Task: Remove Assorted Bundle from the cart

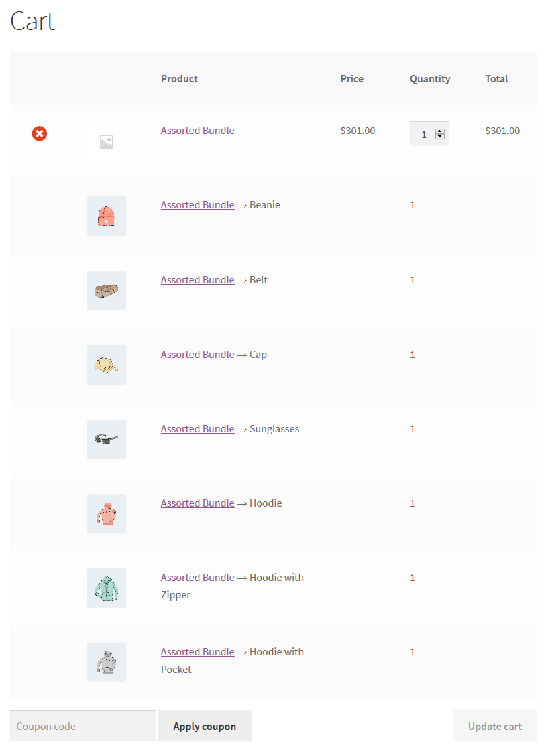Action: (40, 134)
